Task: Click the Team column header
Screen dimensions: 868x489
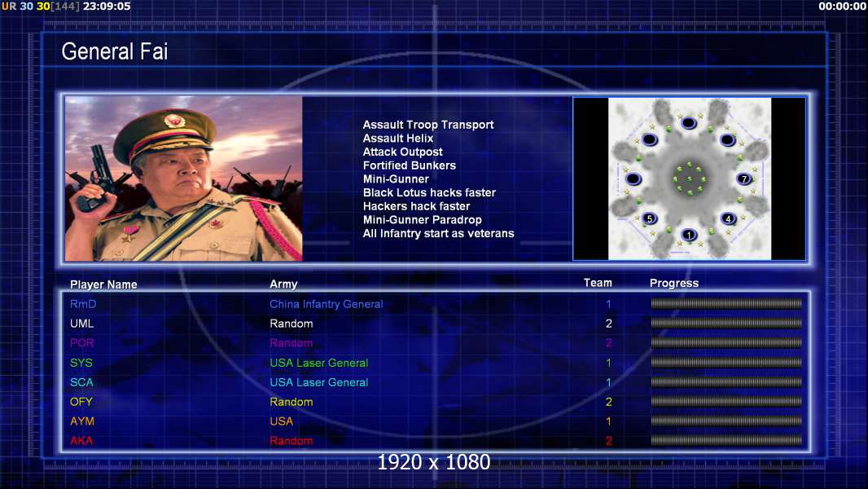Action: click(x=598, y=283)
